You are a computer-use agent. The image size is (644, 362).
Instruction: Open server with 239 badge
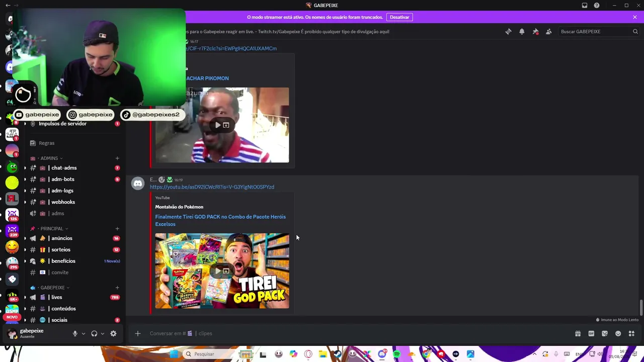(12, 231)
